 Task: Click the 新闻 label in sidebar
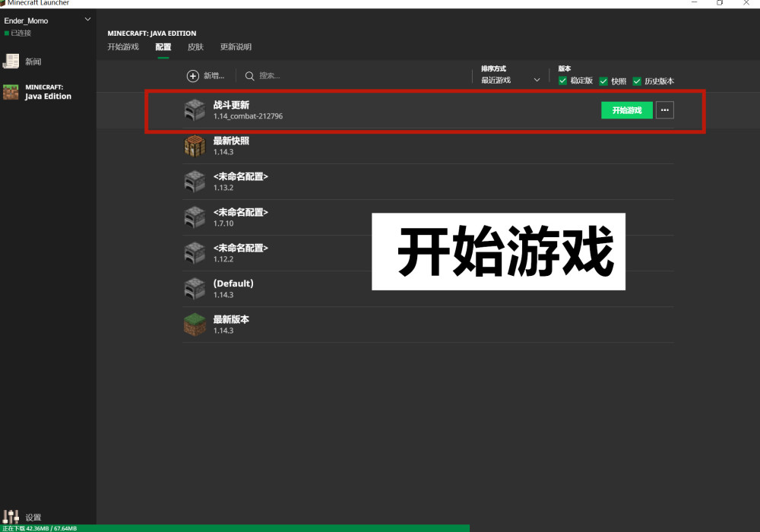pyautogui.click(x=33, y=62)
